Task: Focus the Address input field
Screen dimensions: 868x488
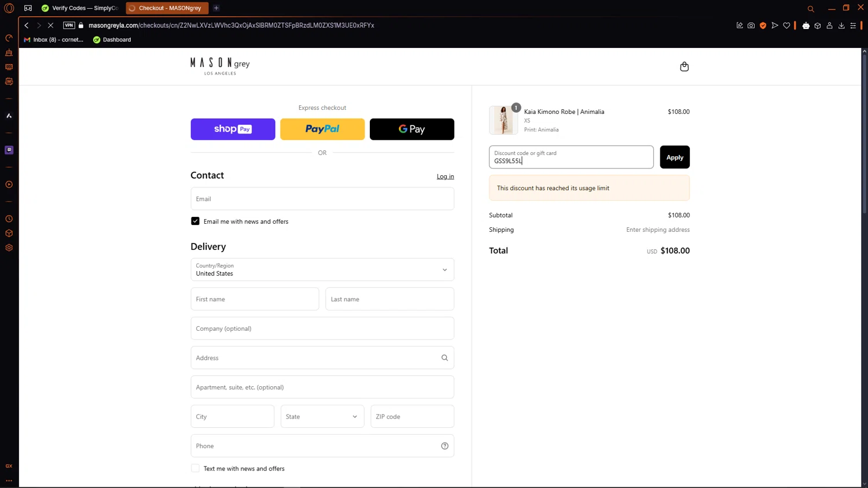Action: click(322, 358)
